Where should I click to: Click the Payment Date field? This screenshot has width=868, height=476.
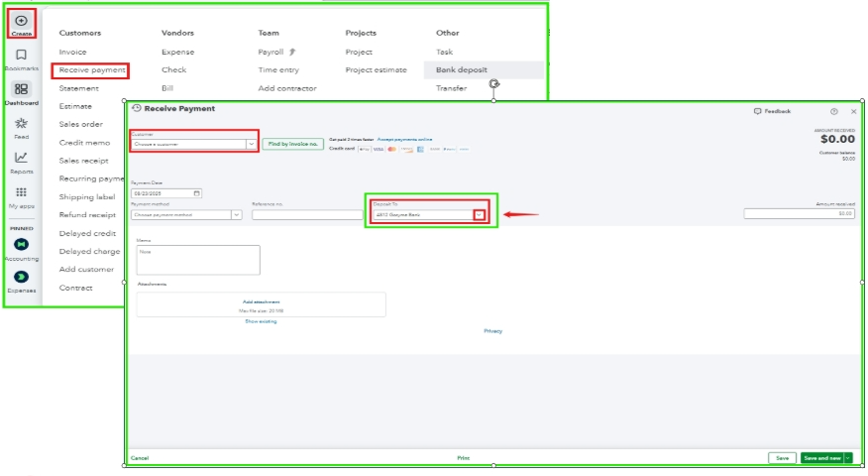click(x=166, y=193)
